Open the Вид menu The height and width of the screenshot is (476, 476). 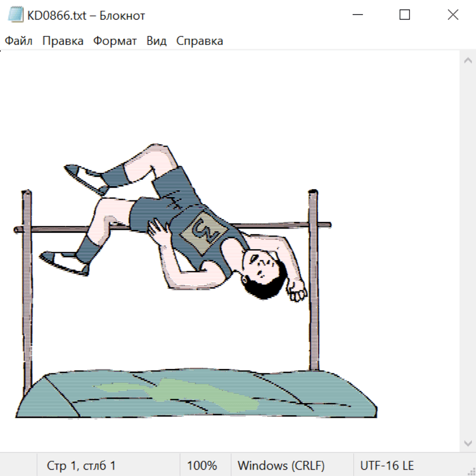pyautogui.click(x=157, y=41)
